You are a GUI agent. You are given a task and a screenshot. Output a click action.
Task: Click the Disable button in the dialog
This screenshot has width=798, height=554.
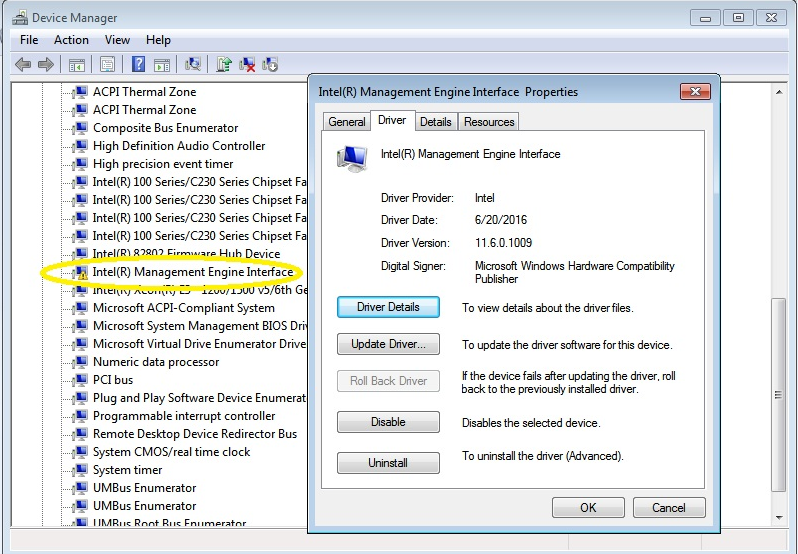tap(388, 422)
